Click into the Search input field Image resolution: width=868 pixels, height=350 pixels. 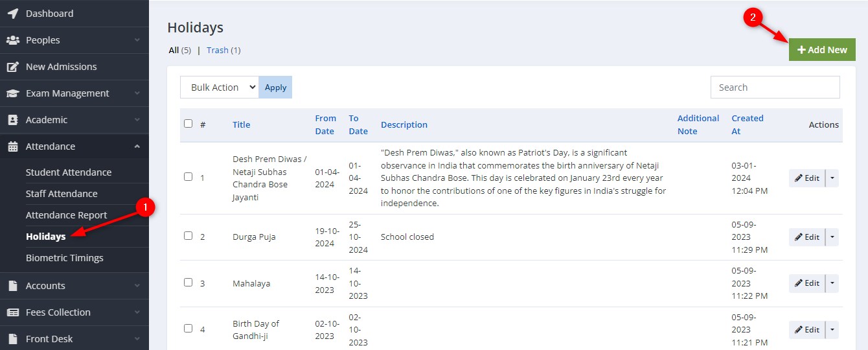point(775,87)
